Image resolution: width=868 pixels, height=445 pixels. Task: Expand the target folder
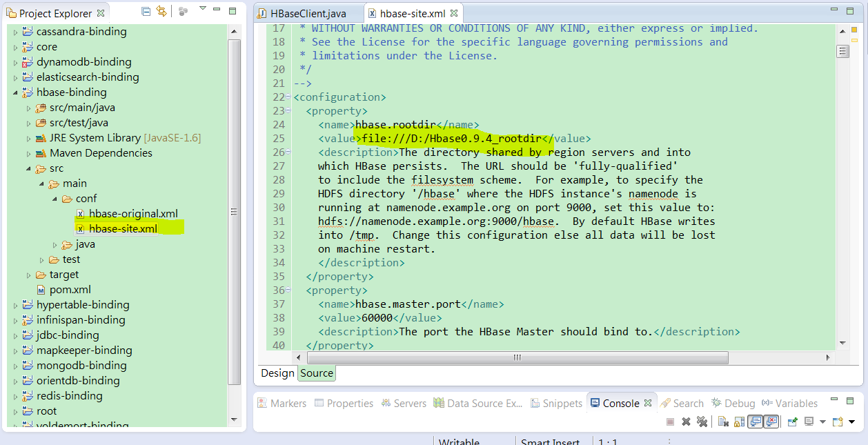28,275
